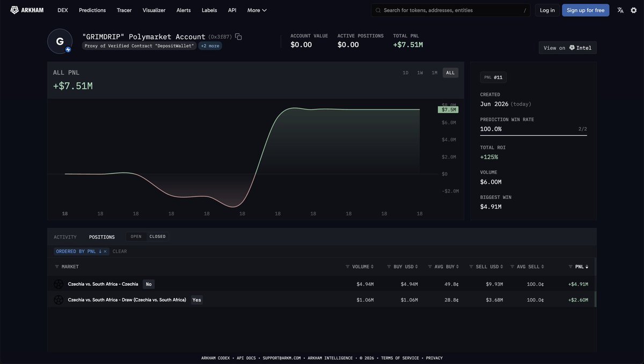
Task: Click the Log in button
Action: tap(547, 10)
